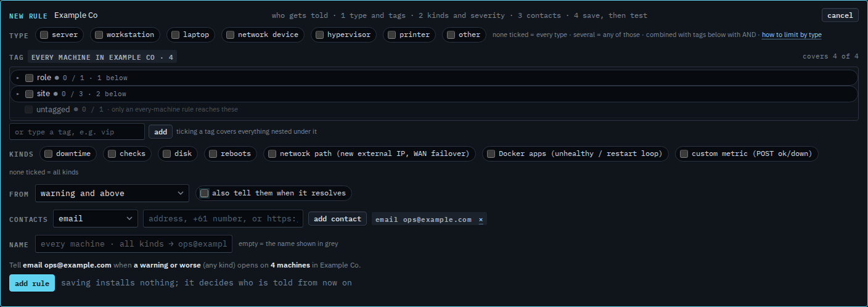Click the 'who gets told' steps header text
Image resolution: width=868 pixels, height=307 pixels.
[x=459, y=15]
